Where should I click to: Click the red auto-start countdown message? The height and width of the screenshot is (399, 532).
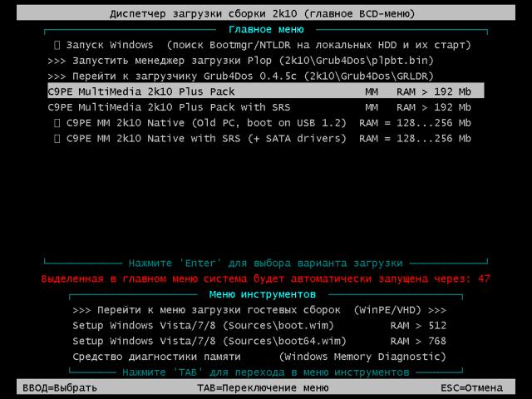coord(266,279)
